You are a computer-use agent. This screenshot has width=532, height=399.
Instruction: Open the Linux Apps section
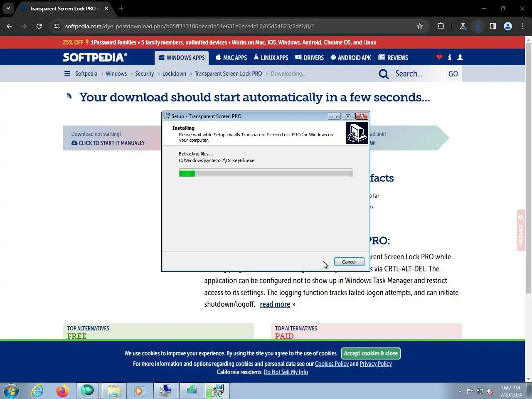(x=271, y=58)
